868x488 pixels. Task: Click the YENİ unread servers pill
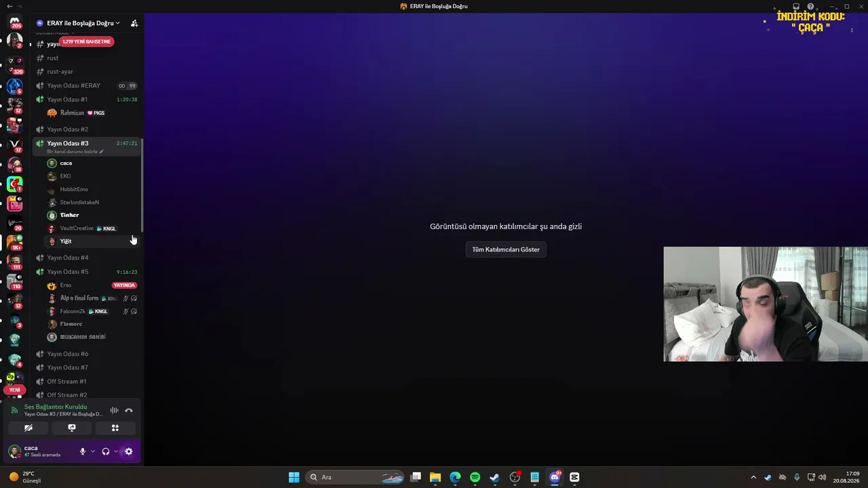pos(14,390)
